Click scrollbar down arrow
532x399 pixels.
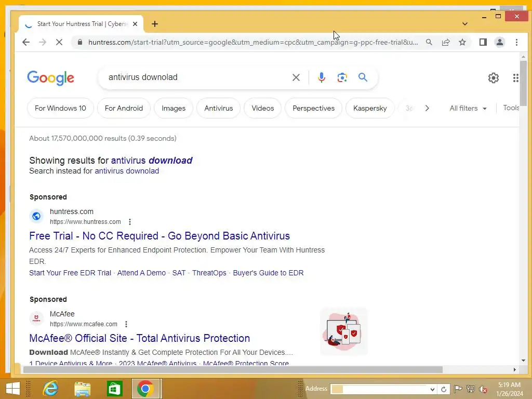[x=524, y=361]
